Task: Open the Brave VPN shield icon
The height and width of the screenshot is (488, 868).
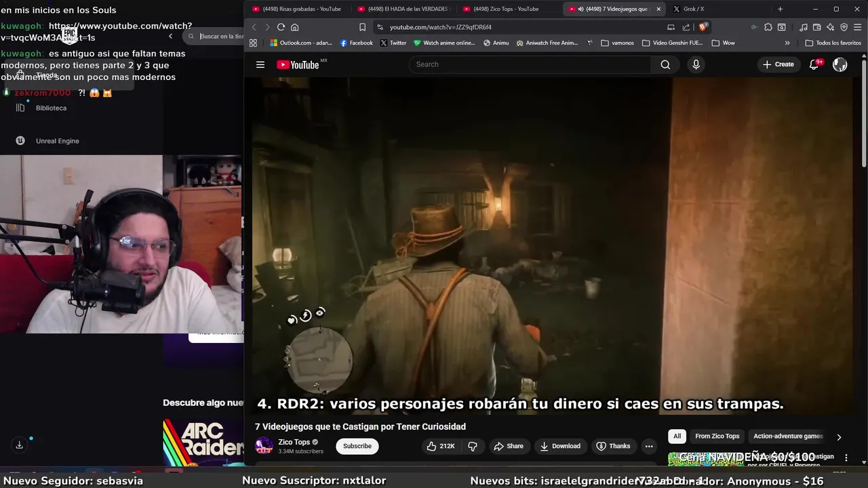Action: click(x=844, y=27)
